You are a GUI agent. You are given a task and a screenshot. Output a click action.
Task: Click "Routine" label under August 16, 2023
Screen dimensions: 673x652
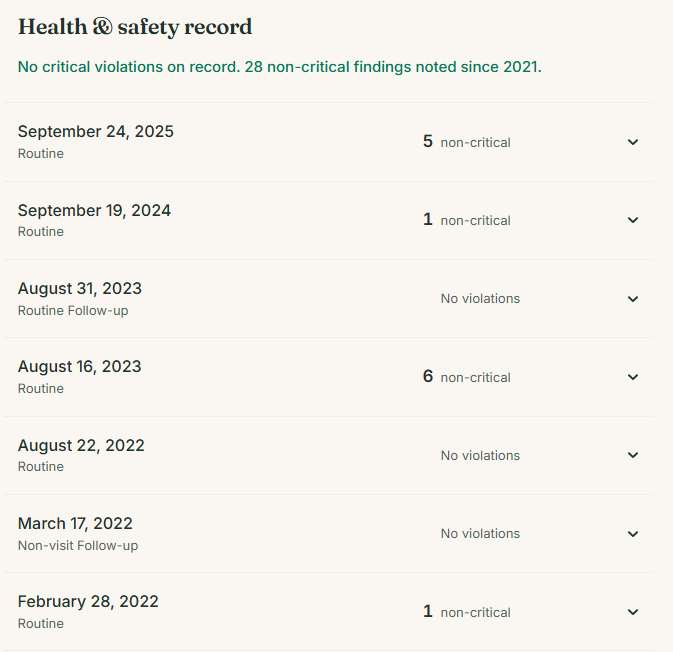point(41,389)
